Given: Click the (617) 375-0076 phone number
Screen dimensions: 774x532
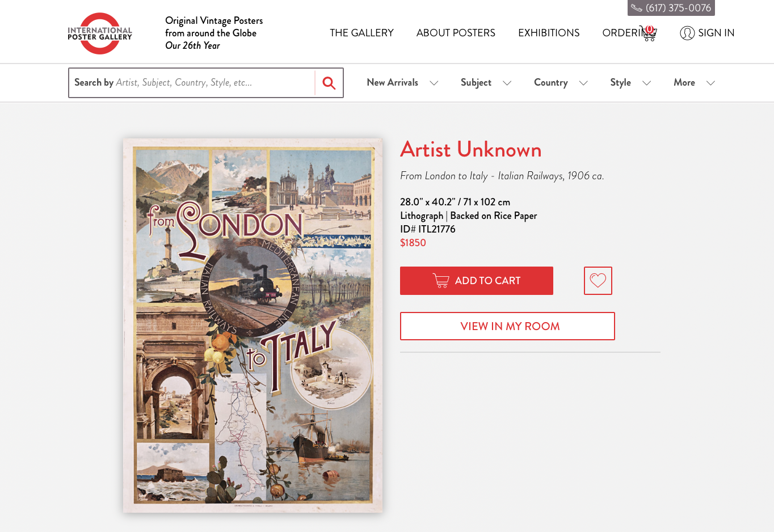Looking at the screenshot, I should click(x=678, y=8).
